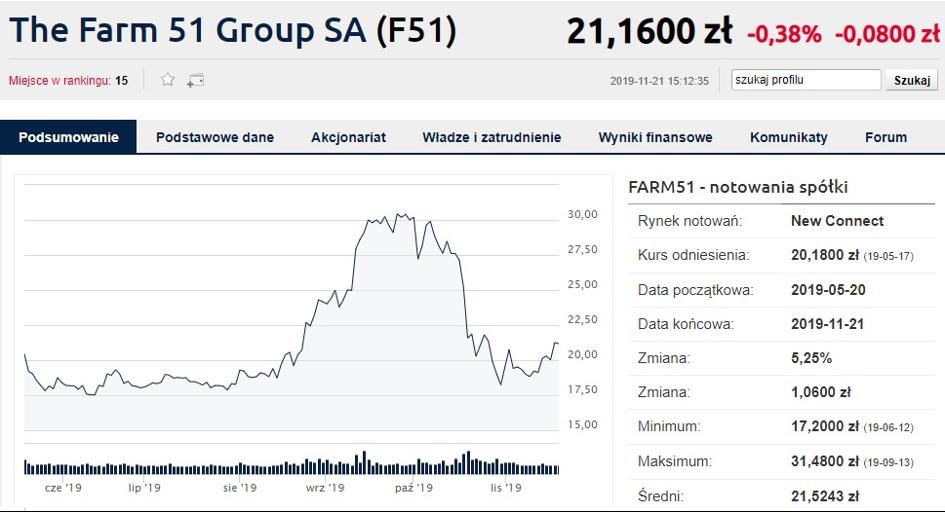
Task: Click the cze '19 axis label
Action: click(63, 487)
